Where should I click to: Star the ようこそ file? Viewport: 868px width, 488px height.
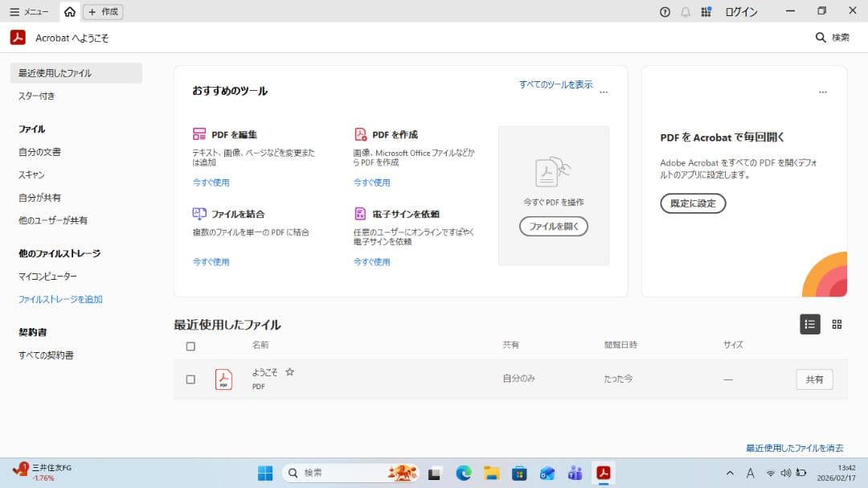290,372
